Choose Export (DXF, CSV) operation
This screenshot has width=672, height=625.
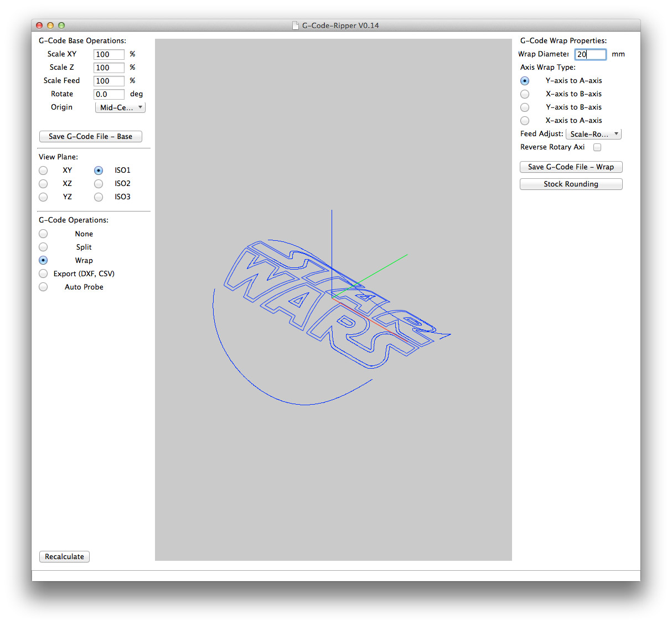pyautogui.click(x=43, y=273)
